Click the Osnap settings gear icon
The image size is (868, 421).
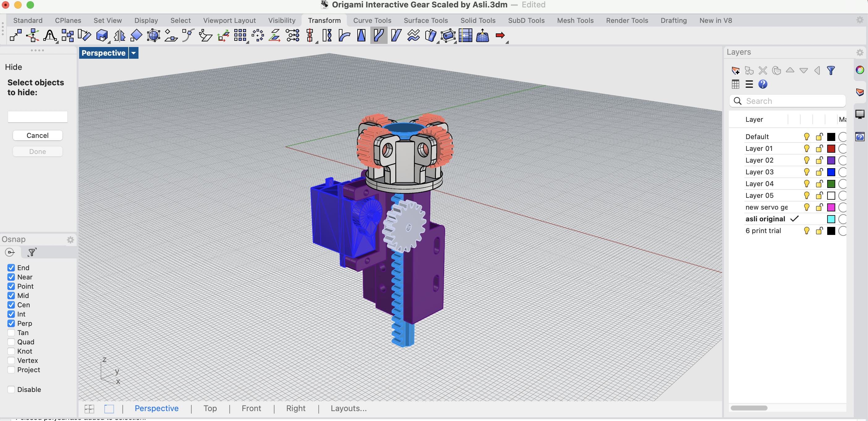click(70, 240)
